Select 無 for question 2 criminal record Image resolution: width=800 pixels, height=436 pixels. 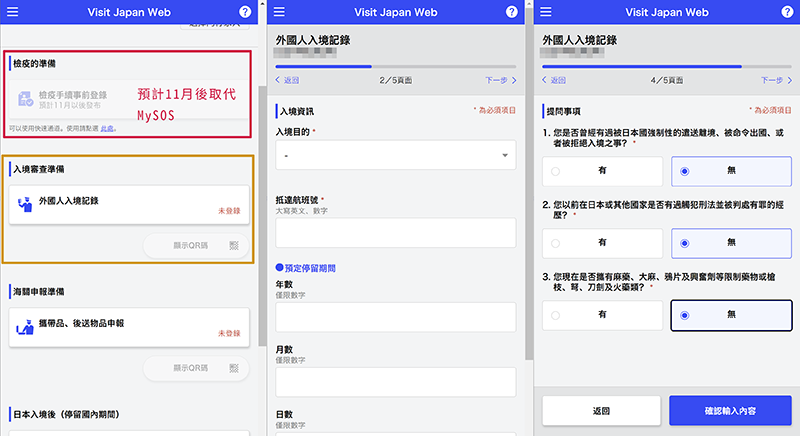[x=731, y=243]
